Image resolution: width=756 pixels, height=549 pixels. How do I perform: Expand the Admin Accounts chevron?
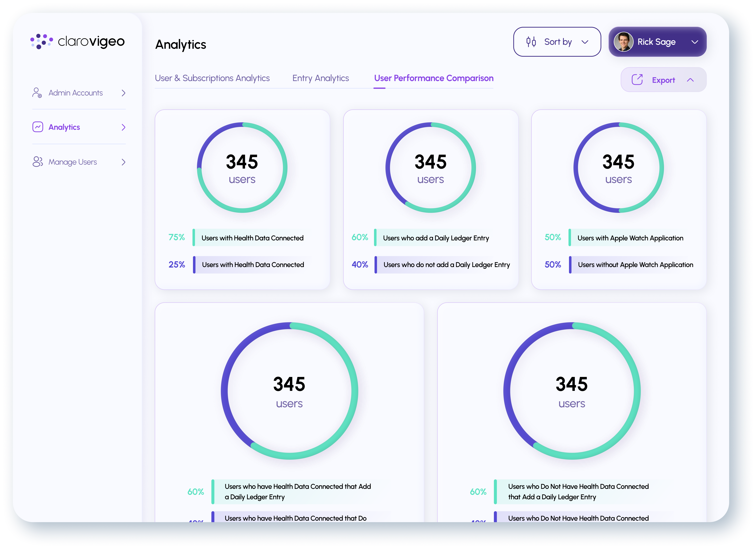[123, 93]
